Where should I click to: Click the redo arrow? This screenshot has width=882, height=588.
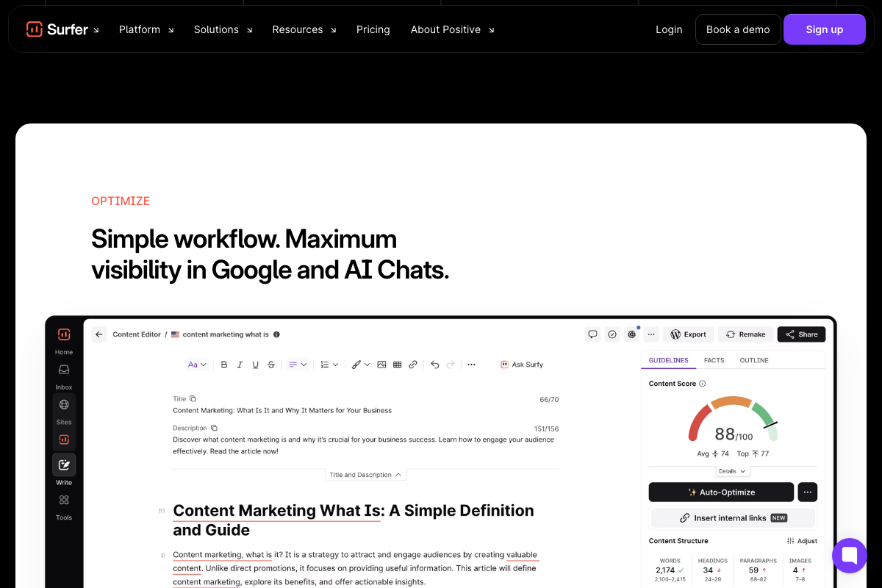click(x=451, y=365)
